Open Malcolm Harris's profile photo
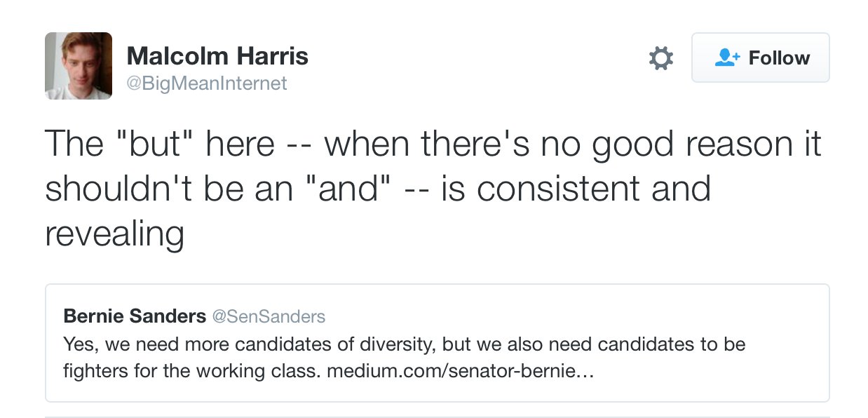 pyautogui.click(x=79, y=66)
